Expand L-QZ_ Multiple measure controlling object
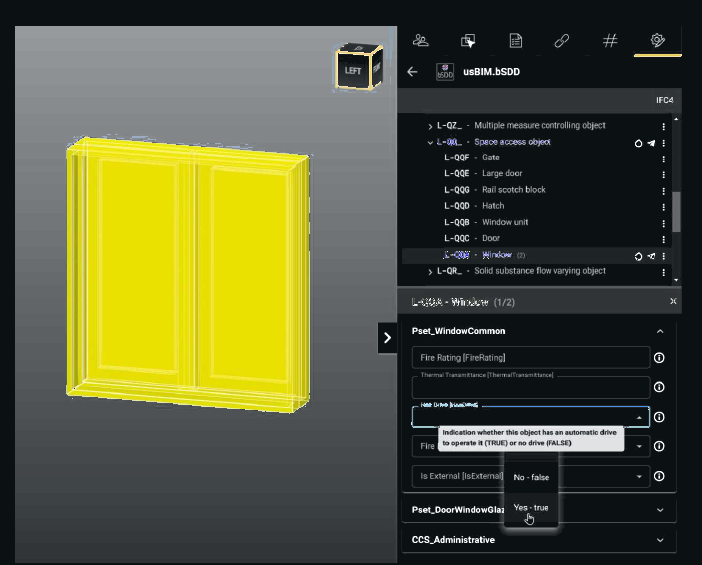 pos(430,127)
